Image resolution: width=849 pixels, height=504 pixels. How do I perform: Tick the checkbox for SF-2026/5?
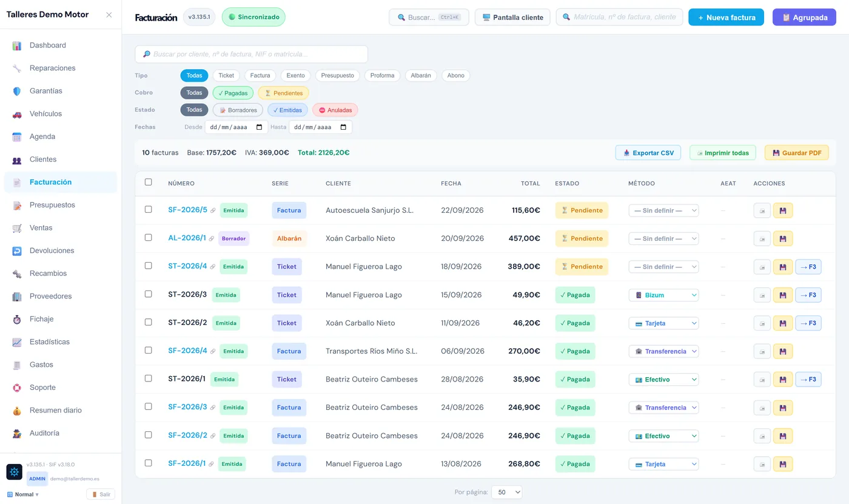coord(149,209)
